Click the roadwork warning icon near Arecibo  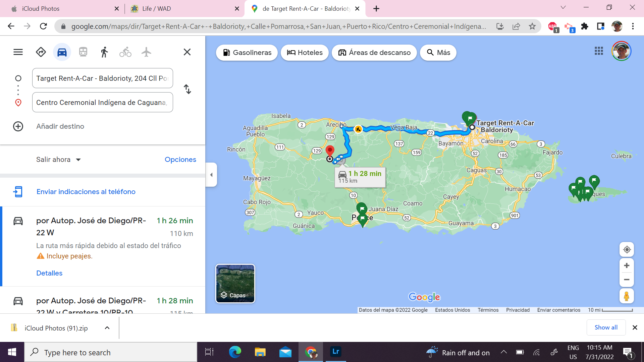pos(358,129)
